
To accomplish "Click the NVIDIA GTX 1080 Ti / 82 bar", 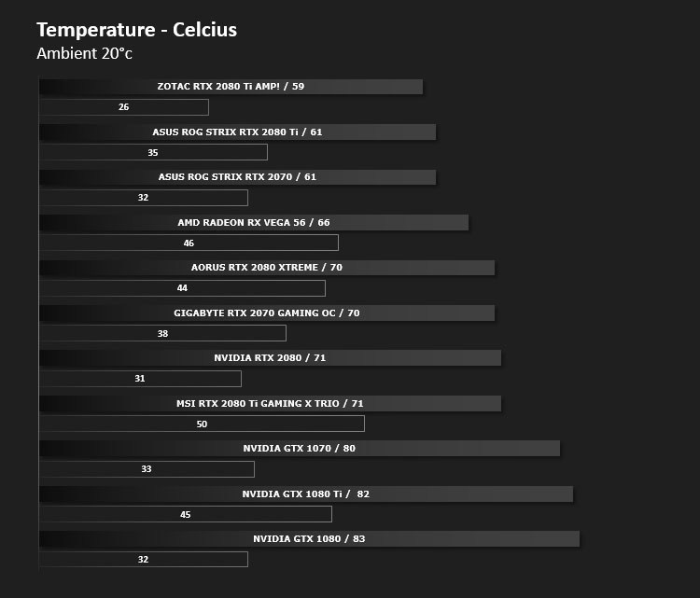I will (x=306, y=494).
